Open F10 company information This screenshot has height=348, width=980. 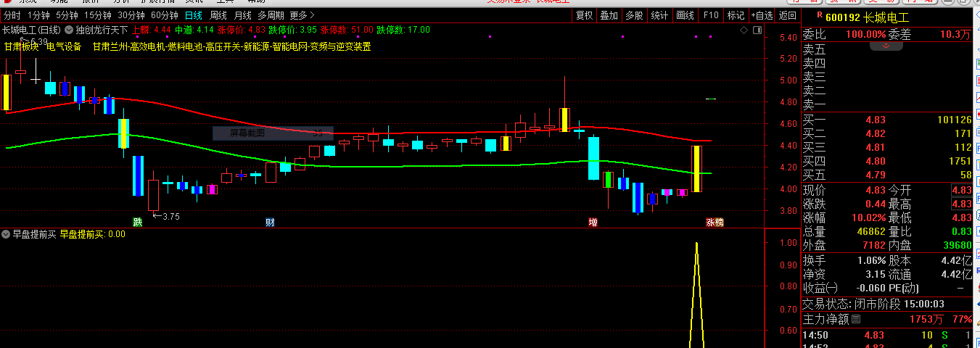(711, 14)
